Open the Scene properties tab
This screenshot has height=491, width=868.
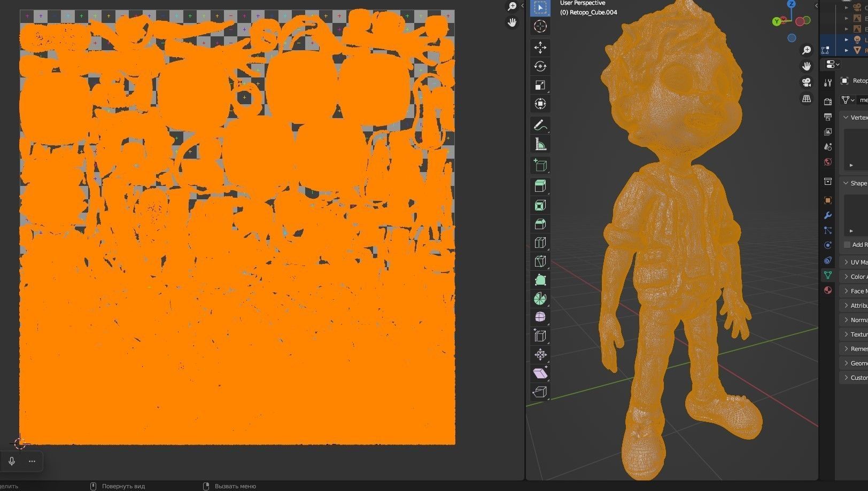pos(828,146)
